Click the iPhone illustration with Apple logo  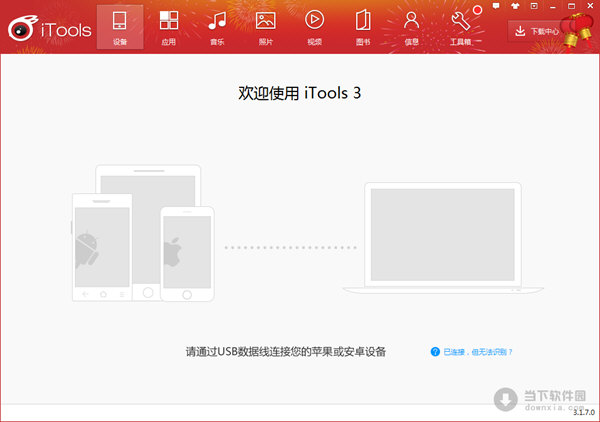[x=187, y=254]
